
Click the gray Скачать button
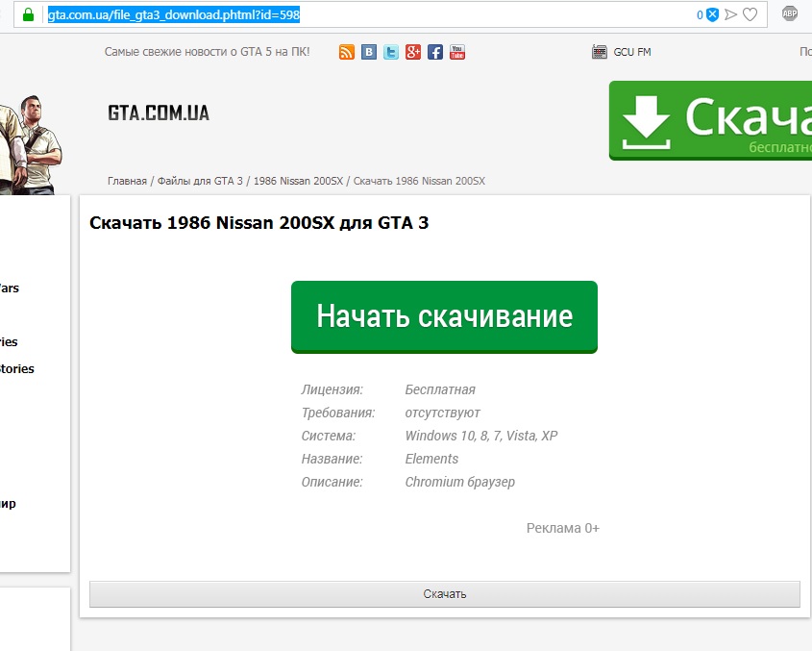tap(444, 594)
